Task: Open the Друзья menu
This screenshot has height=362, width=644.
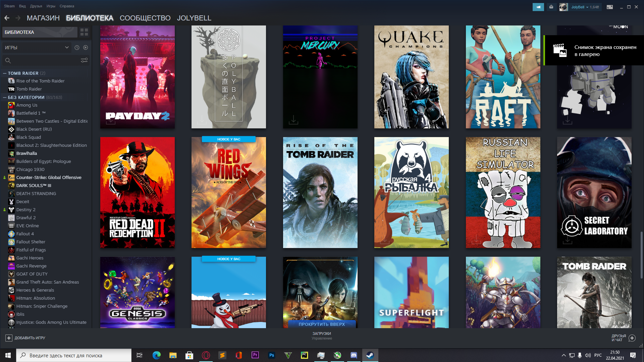Action: tap(36, 6)
